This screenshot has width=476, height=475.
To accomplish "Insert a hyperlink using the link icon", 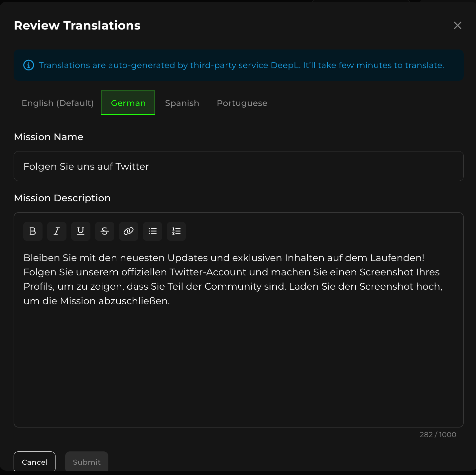I will click(129, 231).
